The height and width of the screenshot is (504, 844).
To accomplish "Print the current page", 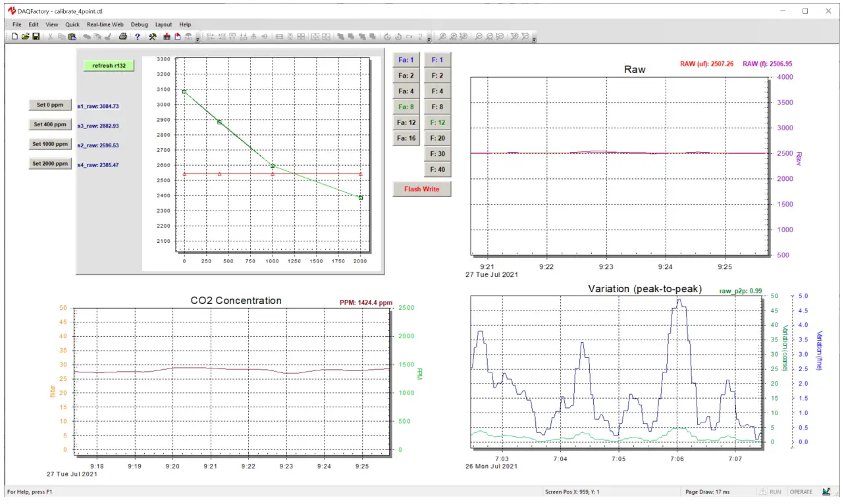I will coord(123,37).
